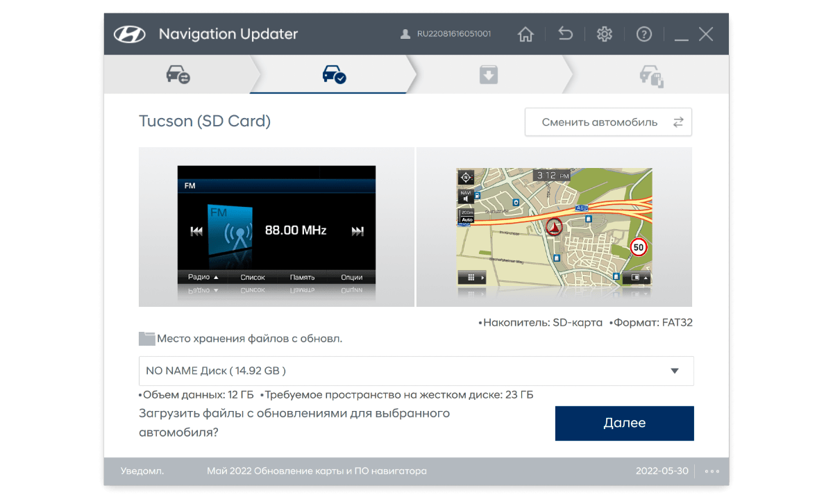This screenshot has height=504, width=833.
Task: Click the ellipsis icon in the status bar
Action: click(x=711, y=471)
